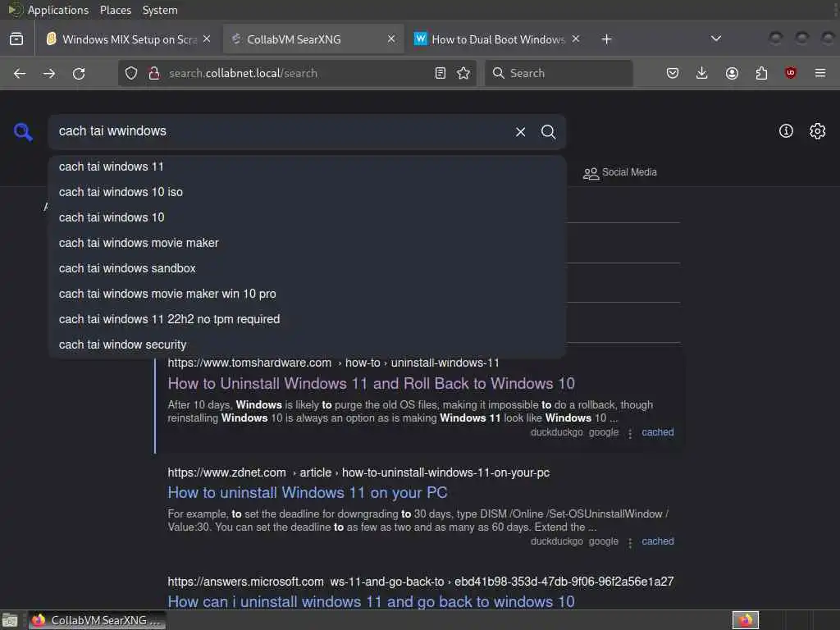Open the Pocket save icon
Viewport: 840px width, 630px height.
tap(673, 73)
